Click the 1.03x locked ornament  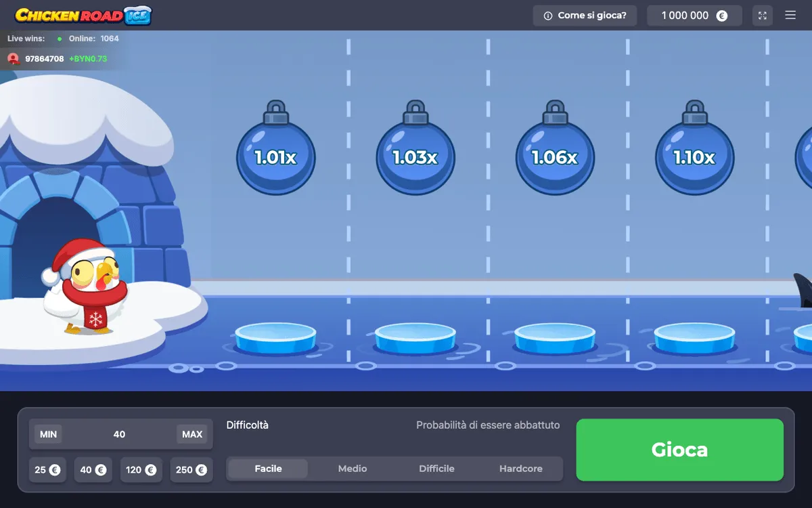click(x=415, y=148)
